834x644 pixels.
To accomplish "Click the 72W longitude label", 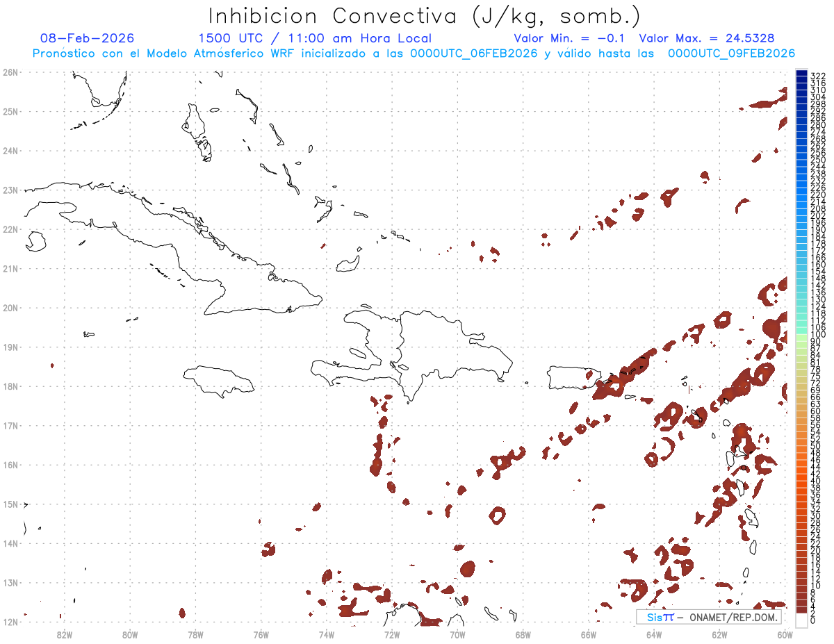I will (x=392, y=634).
